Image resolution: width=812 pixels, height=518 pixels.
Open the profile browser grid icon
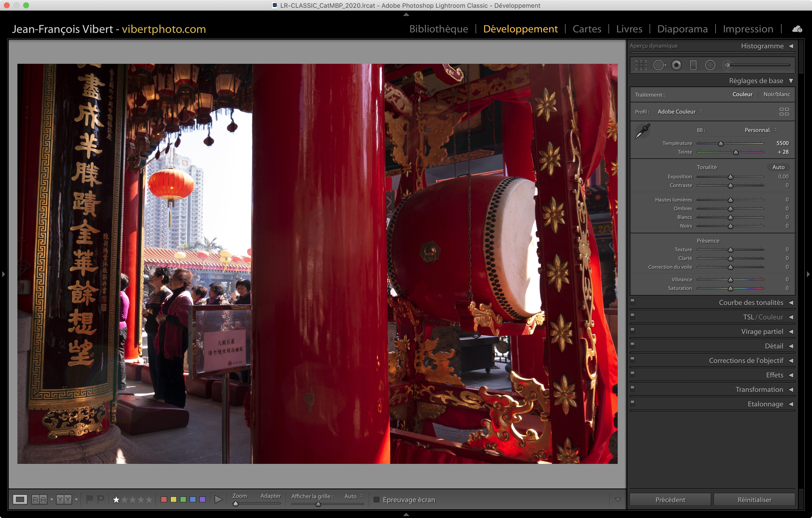[x=784, y=112]
